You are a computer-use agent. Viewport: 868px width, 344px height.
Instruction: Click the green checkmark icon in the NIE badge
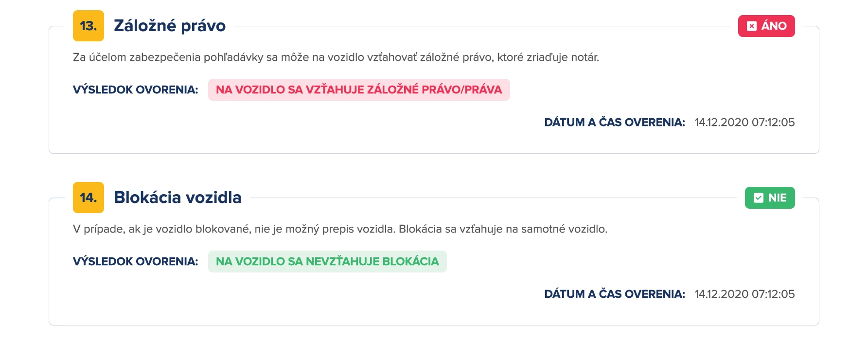(759, 198)
